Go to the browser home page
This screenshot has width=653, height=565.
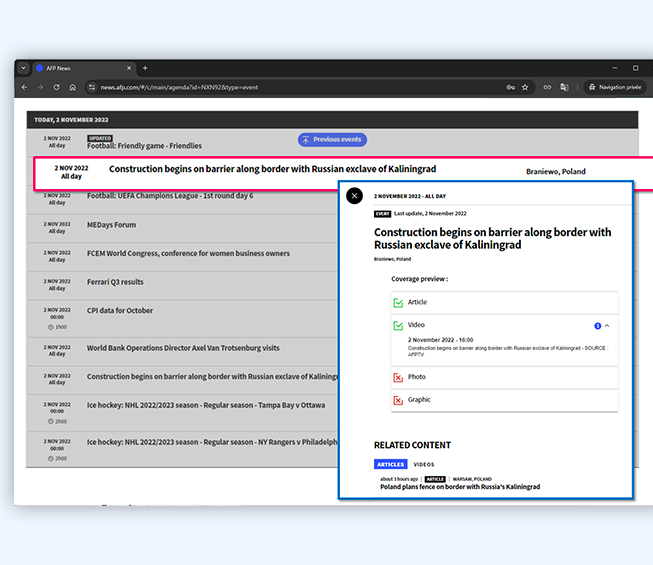click(72, 87)
